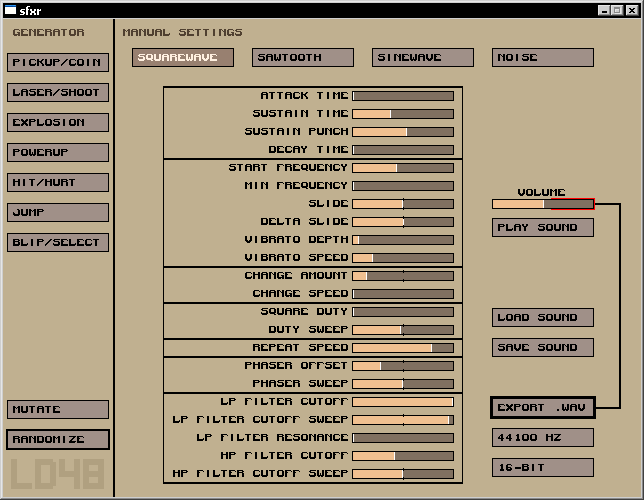Randomize all sound parameters
The width and height of the screenshot is (644, 500).
pyautogui.click(x=57, y=440)
